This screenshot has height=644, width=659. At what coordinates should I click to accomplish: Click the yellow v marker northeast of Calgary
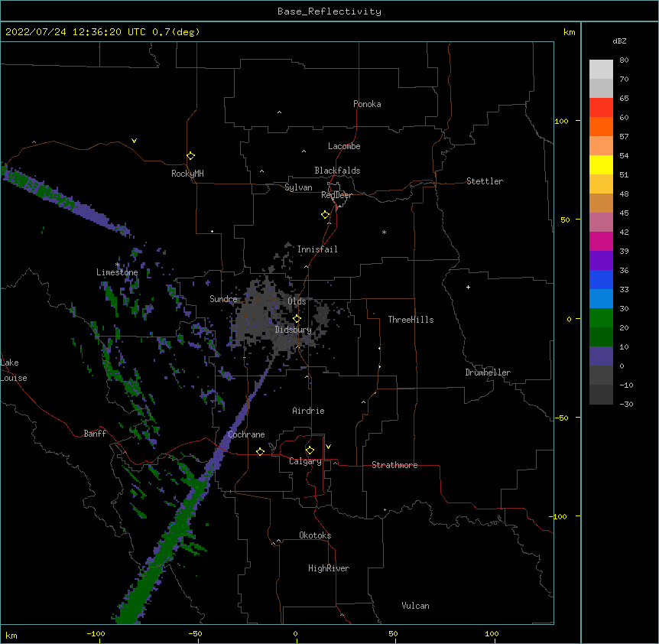[328, 447]
